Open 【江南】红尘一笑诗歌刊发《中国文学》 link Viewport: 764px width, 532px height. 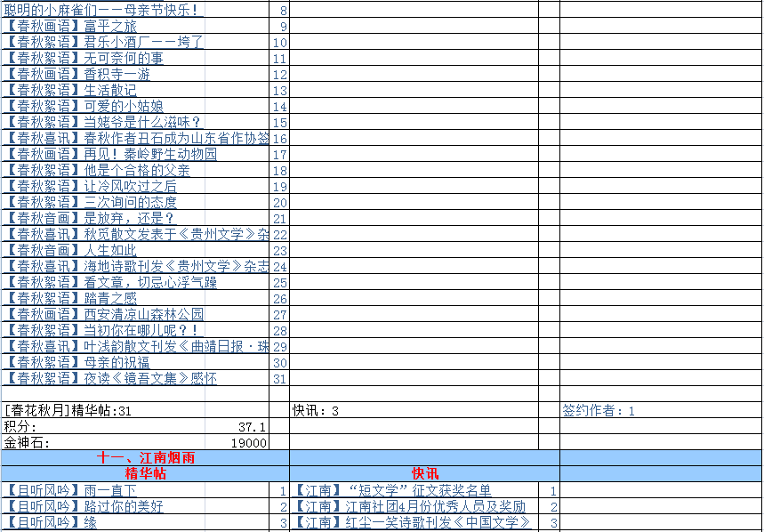tap(414, 523)
